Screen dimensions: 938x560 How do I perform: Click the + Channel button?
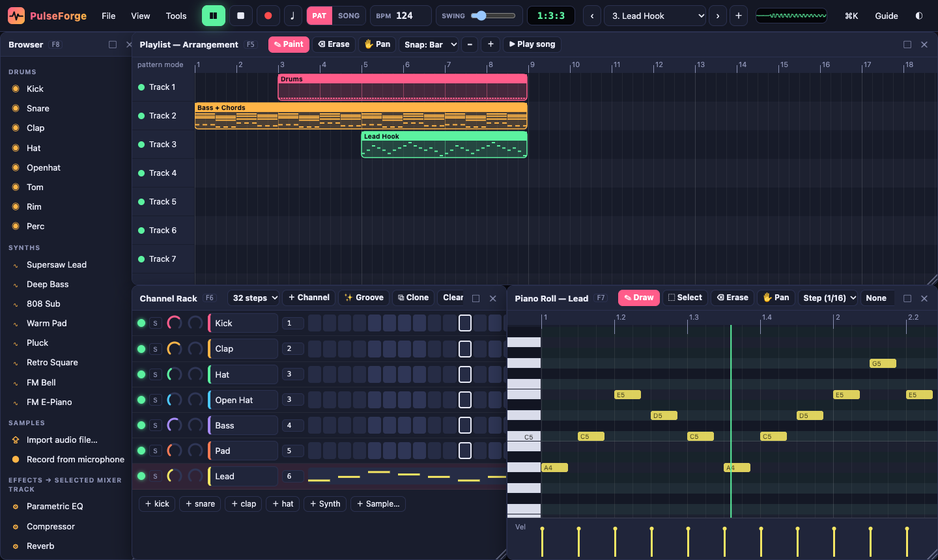(309, 298)
